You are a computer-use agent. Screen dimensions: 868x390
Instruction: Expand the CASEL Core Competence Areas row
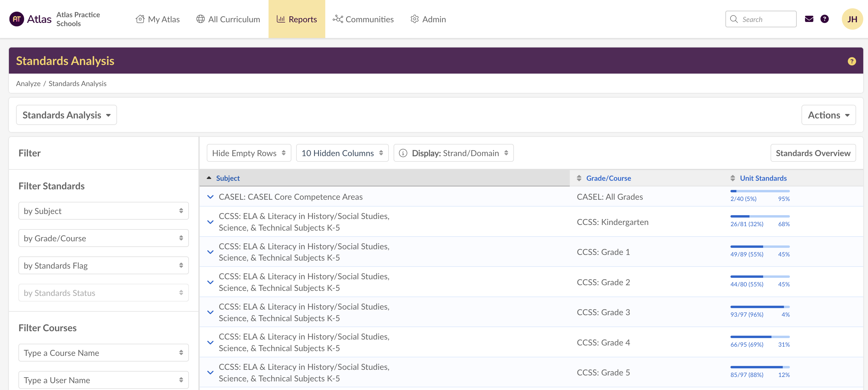coord(210,197)
